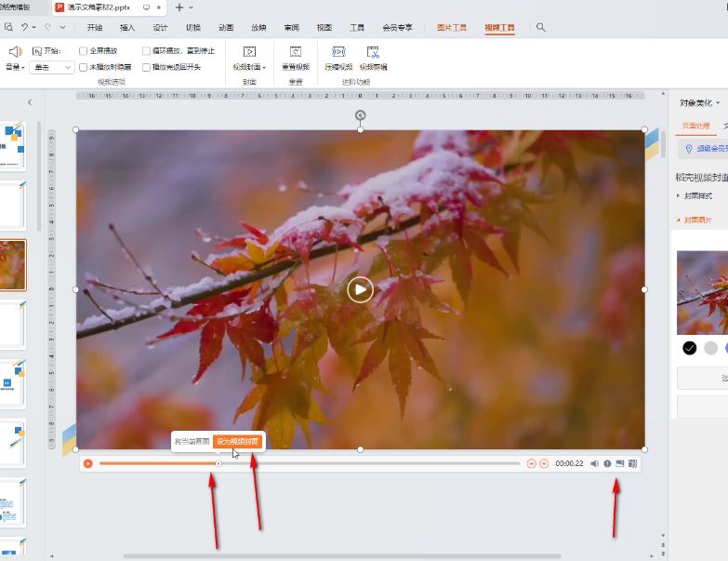The width and height of the screenshot is (728, 561).
Task: Click the set cover image icon in player bar
Action: click(x=620, y=463)
